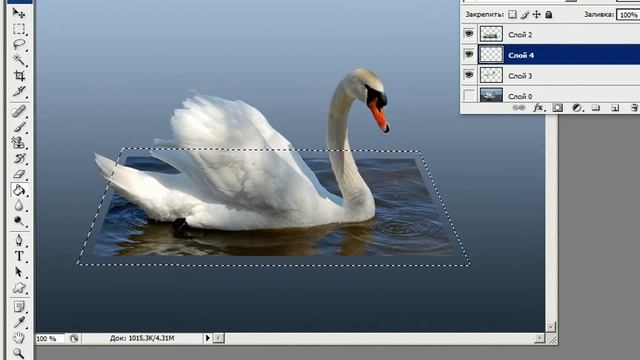Click Слой 2 layer thumbnail
The width and height of the screenshot is (640, 360).
pyautogui.click(x=491, y=34)
